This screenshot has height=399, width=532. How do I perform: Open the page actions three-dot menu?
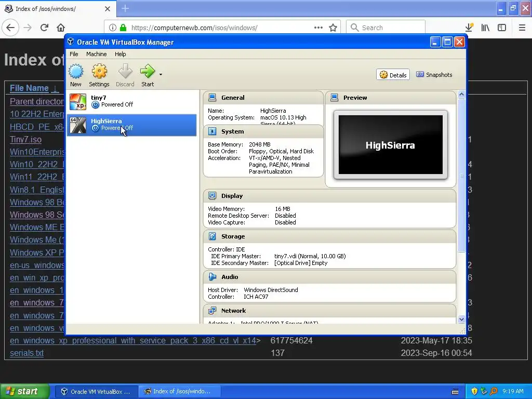[x=318, y=28]
